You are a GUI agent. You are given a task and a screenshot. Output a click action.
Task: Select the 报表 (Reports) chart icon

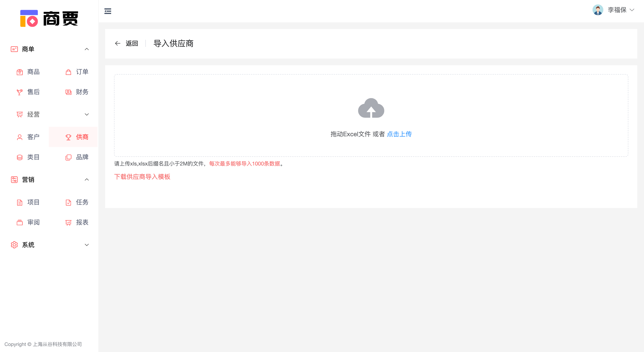[x=68, y=222]
